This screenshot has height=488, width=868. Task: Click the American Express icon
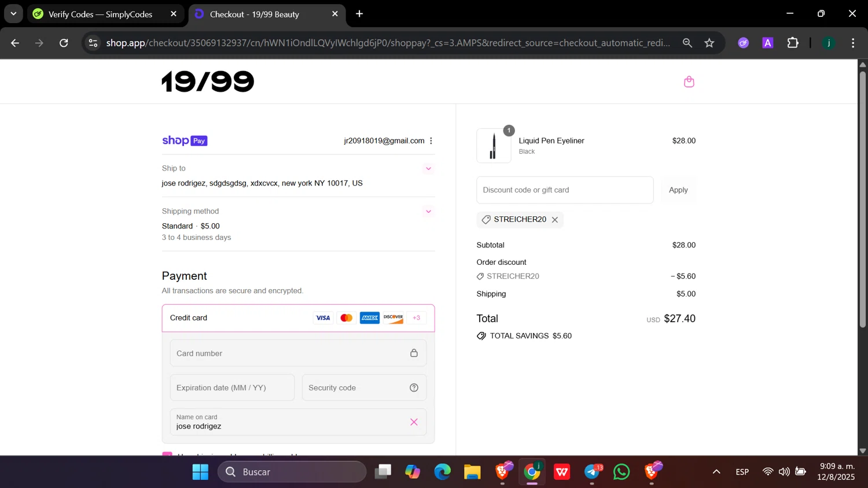370,318
